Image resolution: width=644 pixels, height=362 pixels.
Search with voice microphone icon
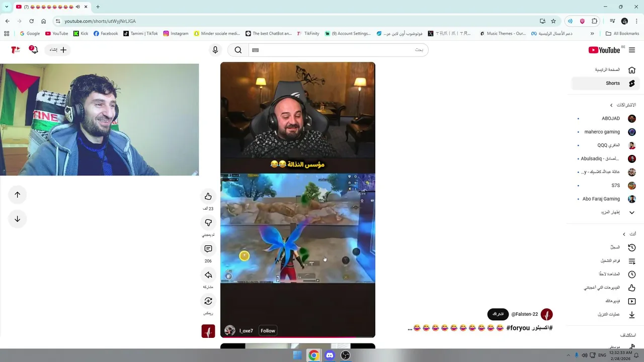pos(215,50)
